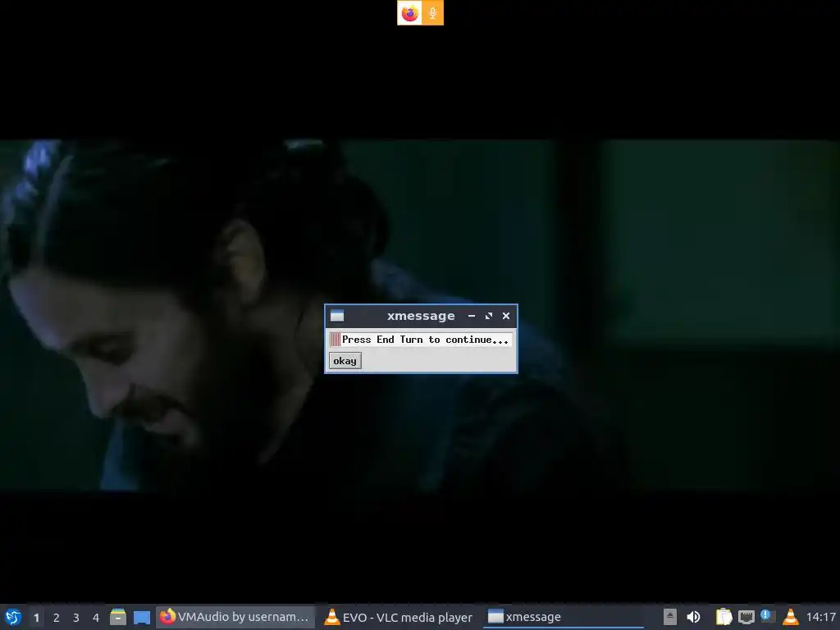
Task: Open the volume control in the tray
Action: (693, 617)
